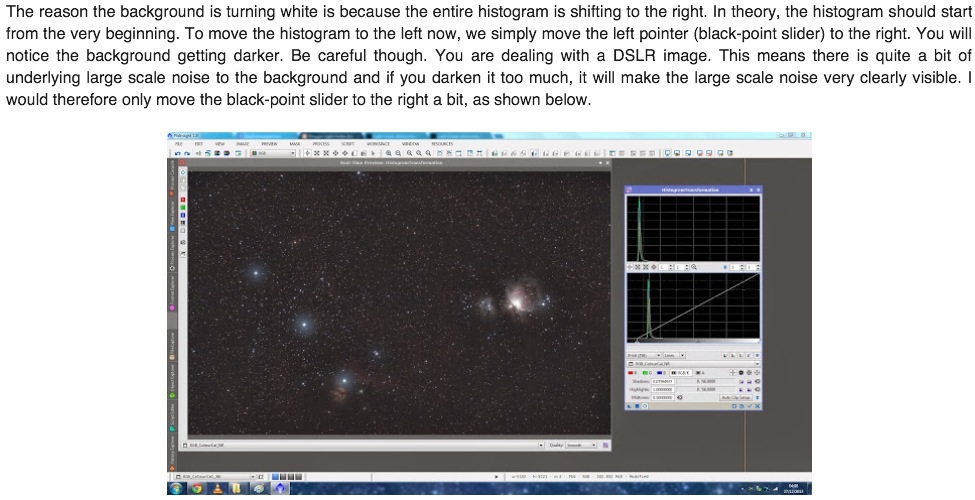
Task: Expand the RGB channel dropdown in the toolbar
Action: 293,153
